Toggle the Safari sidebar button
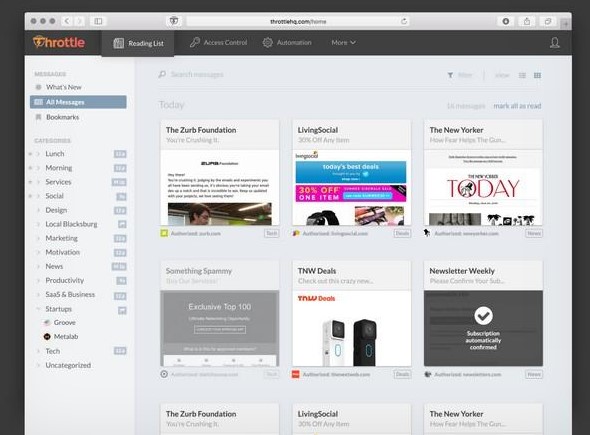Screen dimensions: 590x435 pyautogui.click(x=98, y=21)
